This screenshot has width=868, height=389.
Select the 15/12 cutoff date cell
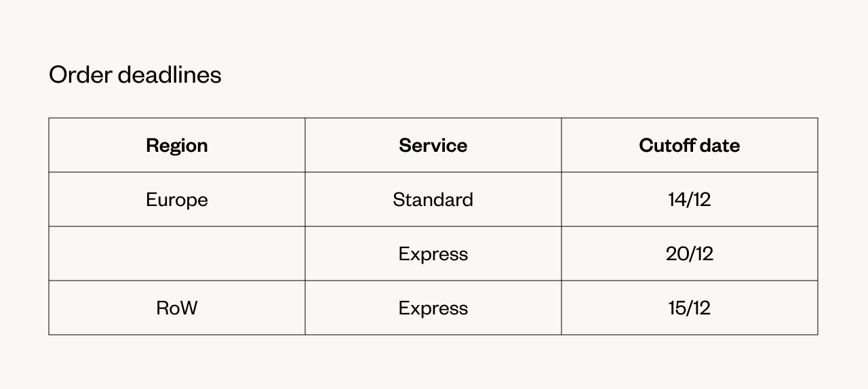click(x=690, y=308)
